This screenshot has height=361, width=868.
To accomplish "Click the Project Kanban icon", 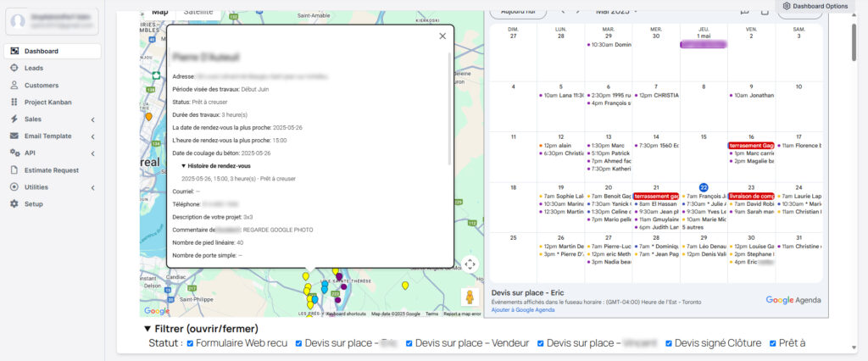I will (x=14, y=102).
